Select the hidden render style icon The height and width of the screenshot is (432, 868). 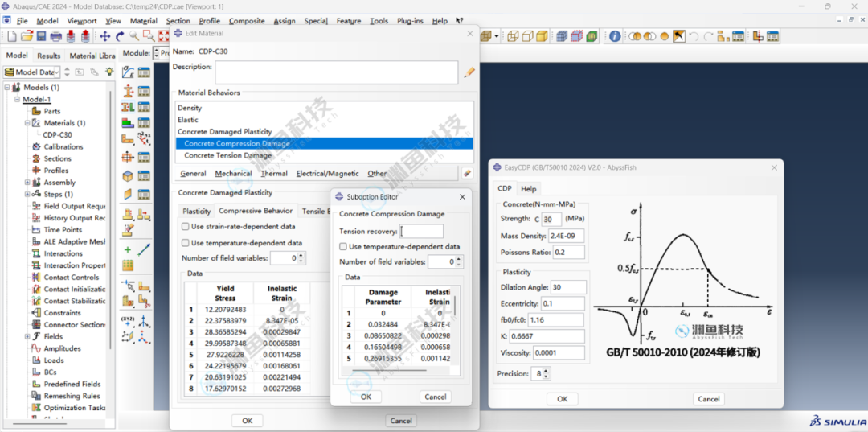[527, 36]
